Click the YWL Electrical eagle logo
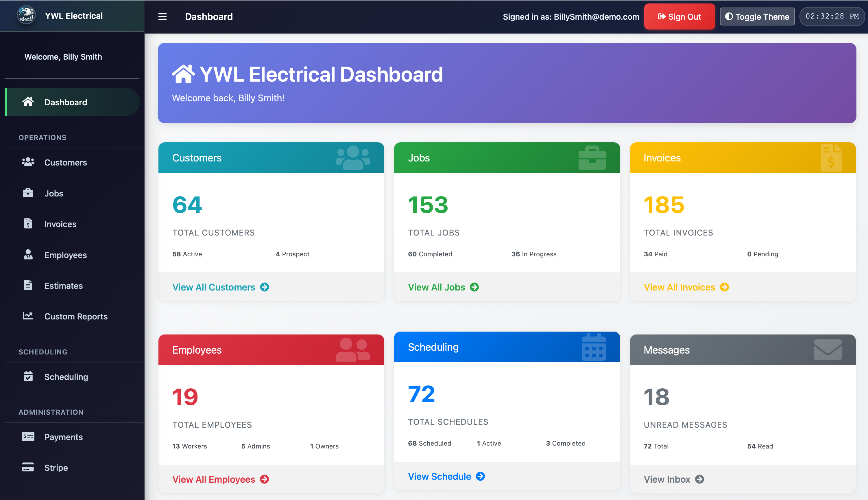 pyautogui.click(x=26, y=15)
